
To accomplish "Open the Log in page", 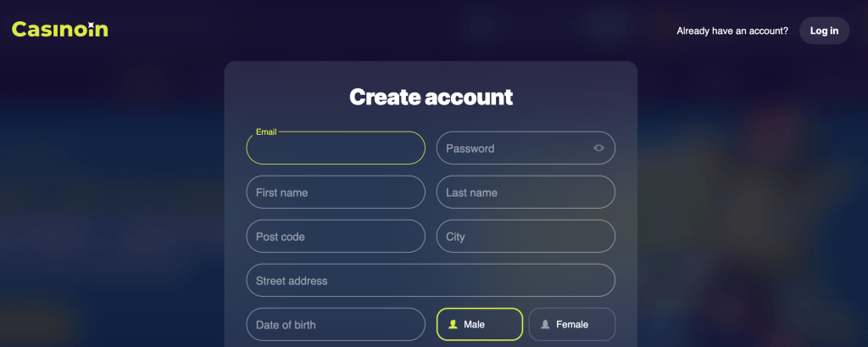I will [824, 31].
